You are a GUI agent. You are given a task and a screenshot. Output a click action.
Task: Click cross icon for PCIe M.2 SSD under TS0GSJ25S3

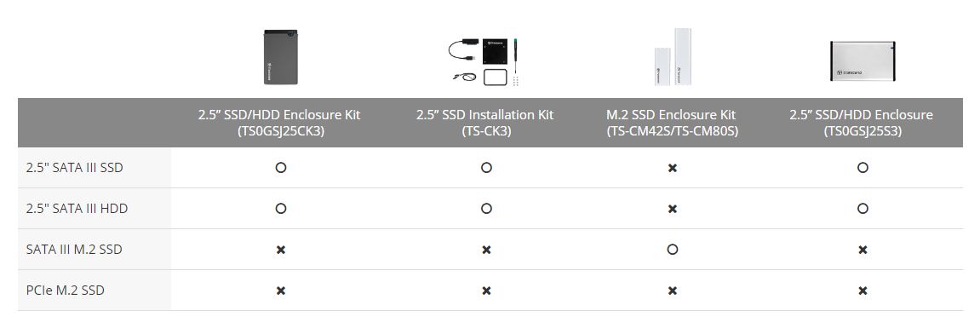coord(863,291)
